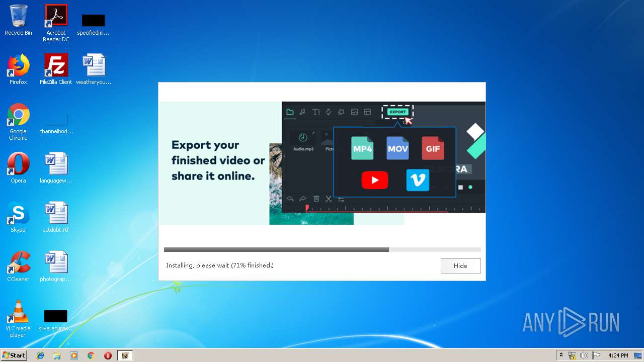Open photograp... Word document
This screenshot has height=362, width=644.
click(56, 266)
